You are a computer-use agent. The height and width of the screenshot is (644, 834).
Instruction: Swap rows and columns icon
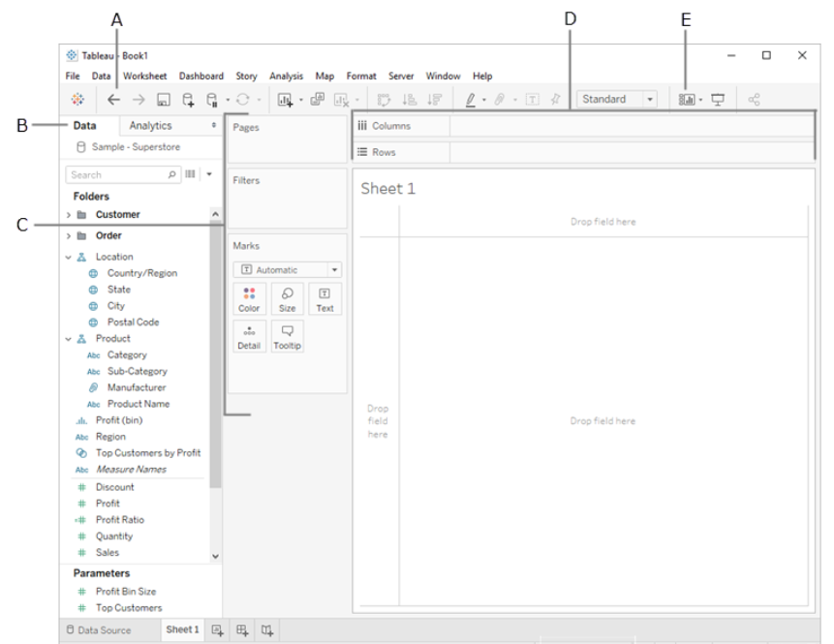coord(384,100)
